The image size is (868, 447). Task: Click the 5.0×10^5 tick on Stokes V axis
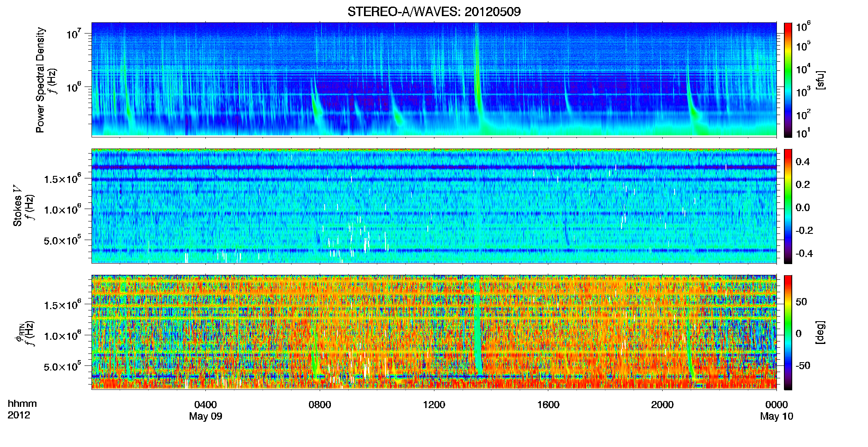(x=63, y=240)
